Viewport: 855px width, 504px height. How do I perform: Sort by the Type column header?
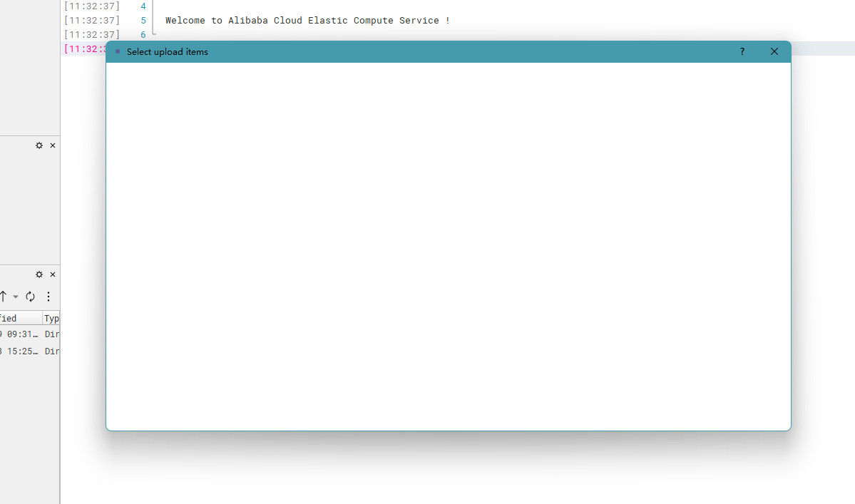pos(51,318)
